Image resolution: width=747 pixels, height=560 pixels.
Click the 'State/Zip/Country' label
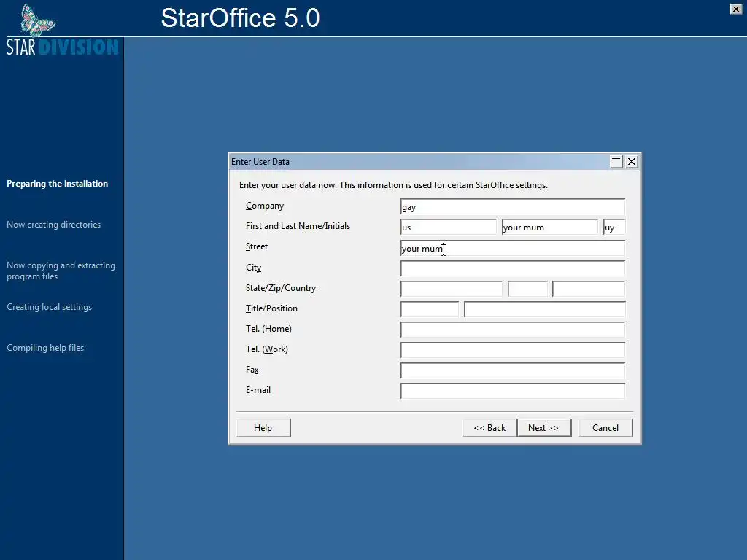(281, 288)
